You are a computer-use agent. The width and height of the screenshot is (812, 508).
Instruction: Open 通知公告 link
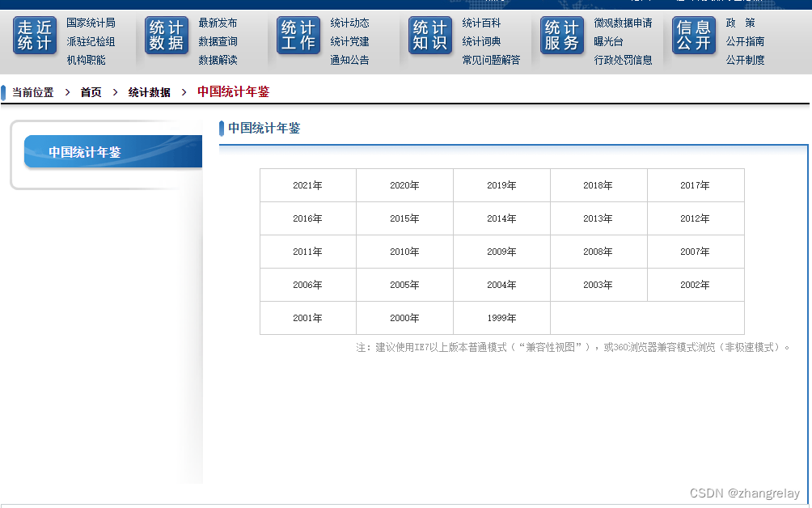click(349, 60)
